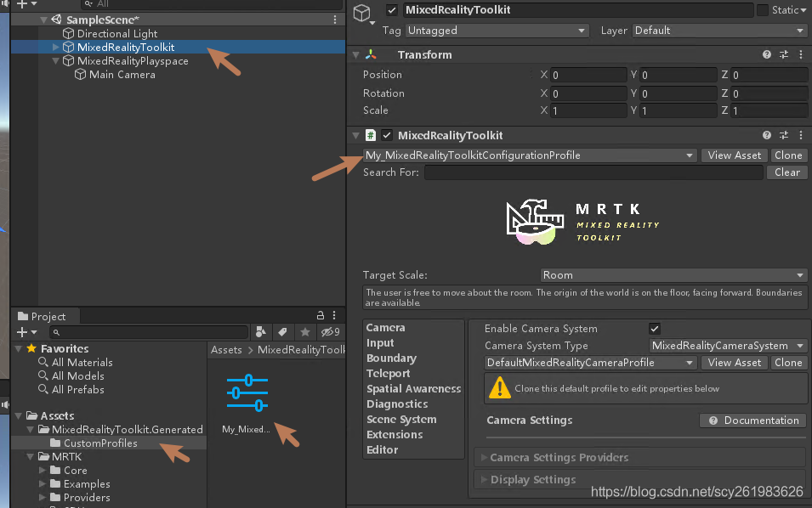The image size is (812, 508).
Task: Toggle the MixedRealityToolkit GameObject active checkbox
Action: [392, 10]
